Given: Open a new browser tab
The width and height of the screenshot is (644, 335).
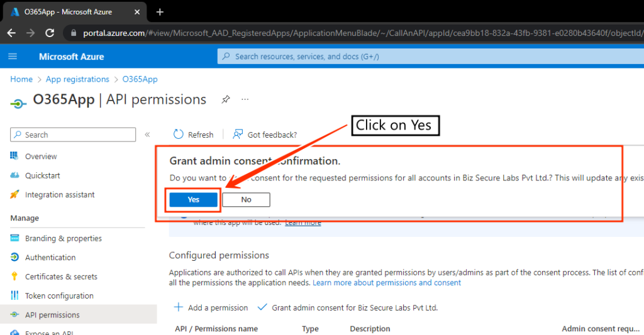Looking at the screenshot, I should click(x=160, y=12).
